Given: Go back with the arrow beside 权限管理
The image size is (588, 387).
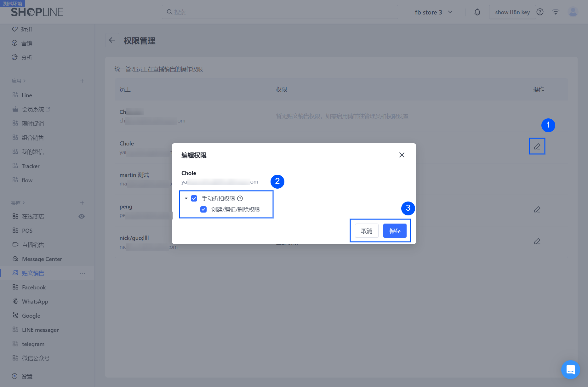Looking at the screenshot, I should (112, 40).
